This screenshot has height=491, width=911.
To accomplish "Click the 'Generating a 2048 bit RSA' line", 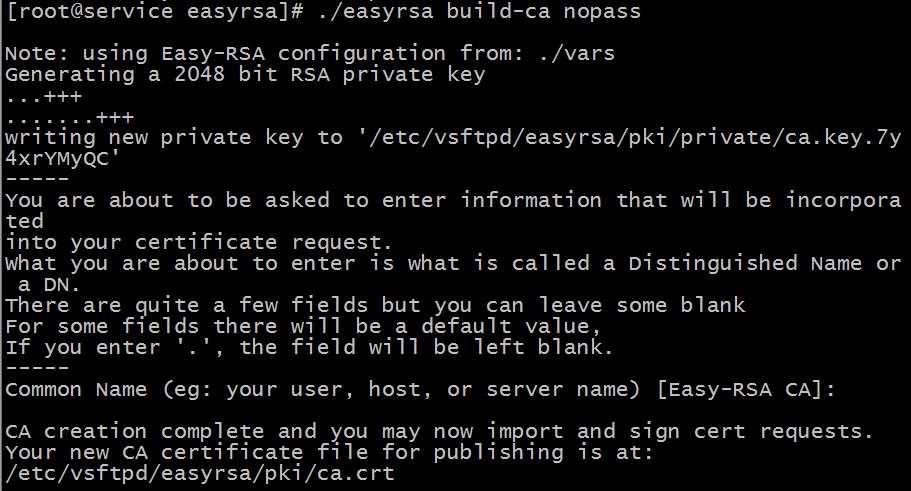I will (245, 74).
